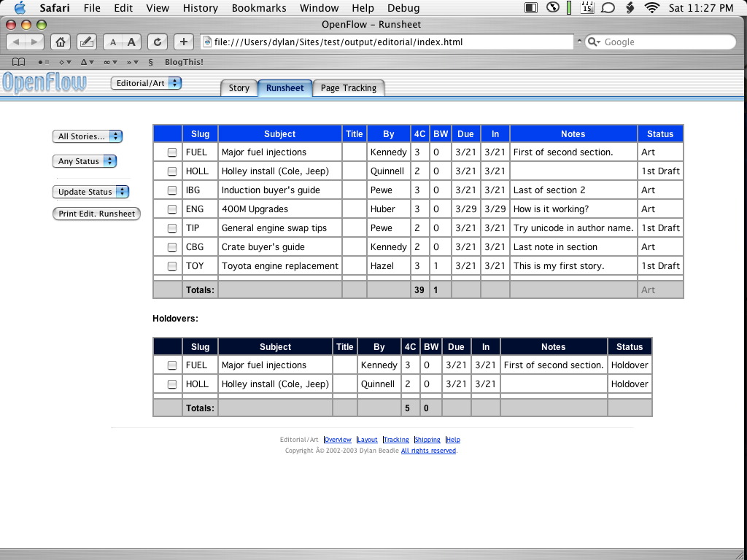Image resolution: width=747 pixels, height=560 pixels.
Task: Click the larger text size icon
Action: coord(131,42)
